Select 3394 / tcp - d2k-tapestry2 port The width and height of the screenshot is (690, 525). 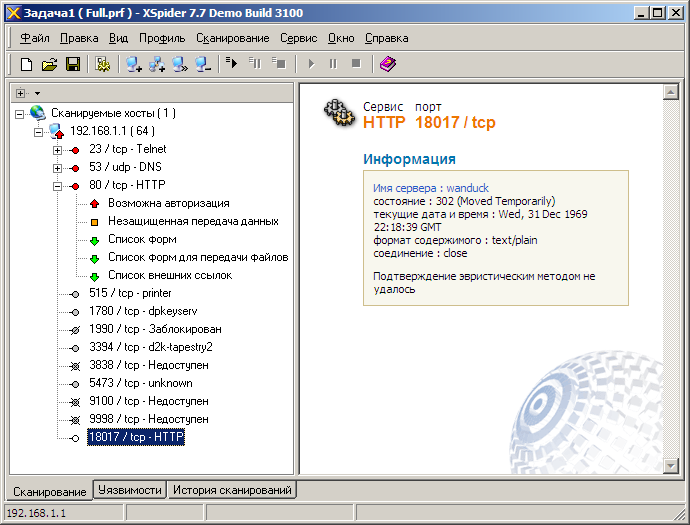pyautogui.click(x=150, y=347)
